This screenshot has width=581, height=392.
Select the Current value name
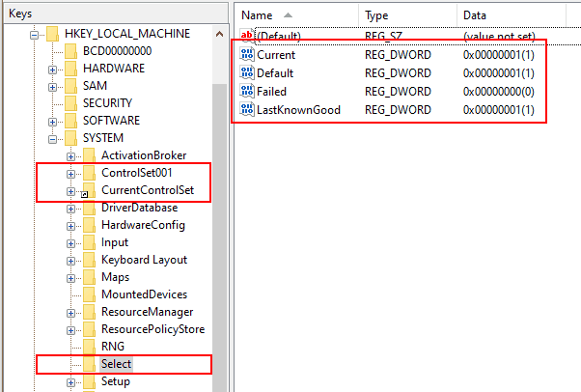coord(276,55)
